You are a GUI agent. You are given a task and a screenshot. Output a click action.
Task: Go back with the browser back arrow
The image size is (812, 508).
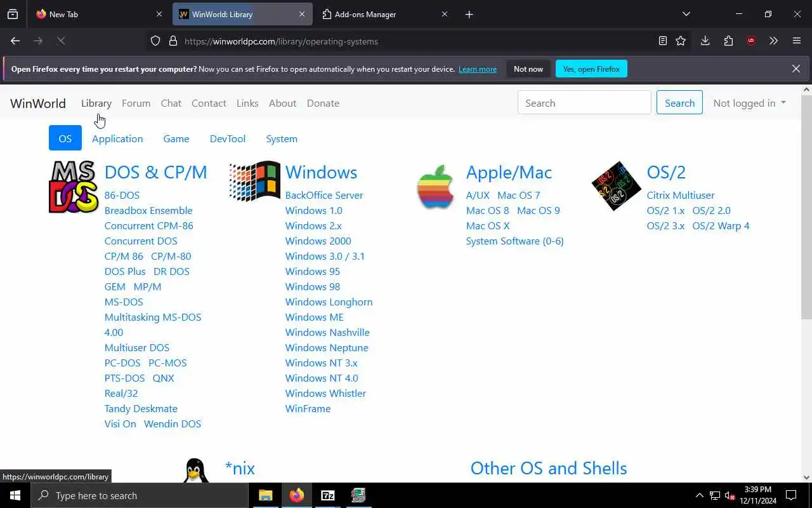click(x=15, y=41)
